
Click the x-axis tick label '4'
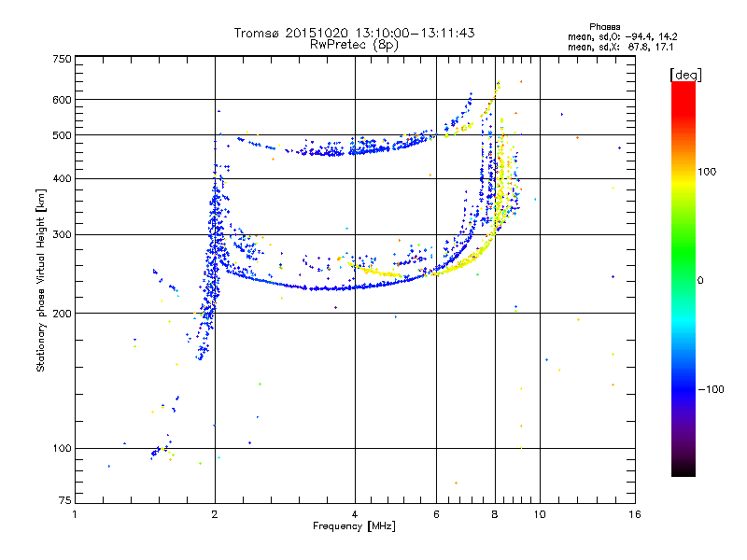tap(355, 514)
